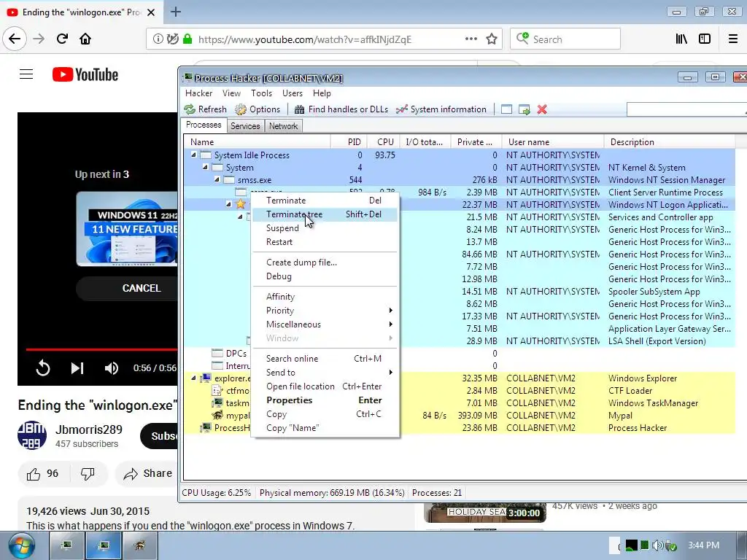The height and width of the screenshot is (560, 747).
Task: Go to the browser home page
Action: pos(85,39)
